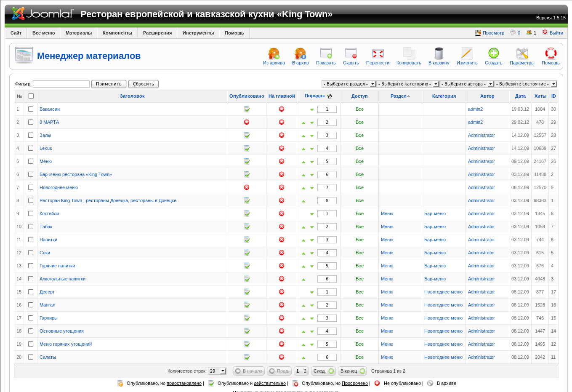Move 'Табак' down in order
Viewport: 572px width, 392px height.
[x=312, y=227]
